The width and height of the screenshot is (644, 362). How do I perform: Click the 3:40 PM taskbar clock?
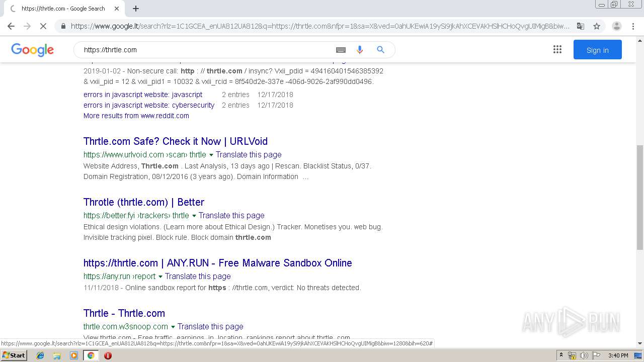point(618,355)
